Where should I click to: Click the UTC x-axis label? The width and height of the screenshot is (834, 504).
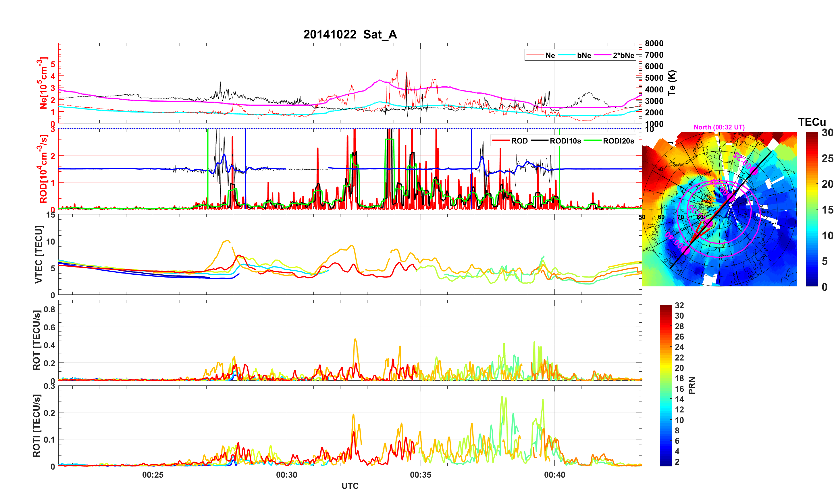(350, 486)
